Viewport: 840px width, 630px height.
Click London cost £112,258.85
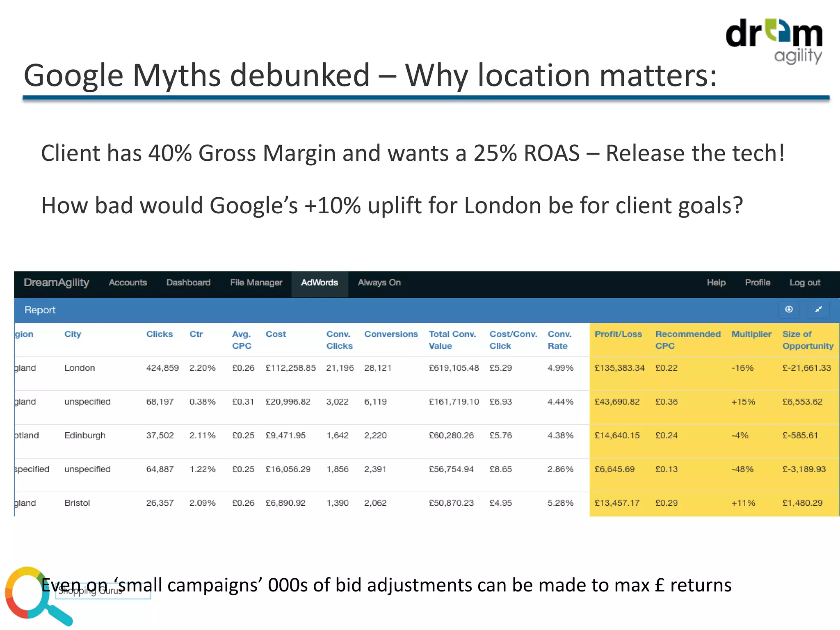pyautogui.click(x=291, y=368)
